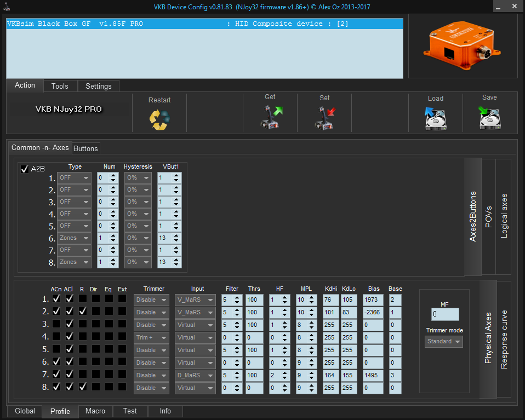Click KdLo field 105 on axis 1
The image size is (525, 420).
[349, 300]
